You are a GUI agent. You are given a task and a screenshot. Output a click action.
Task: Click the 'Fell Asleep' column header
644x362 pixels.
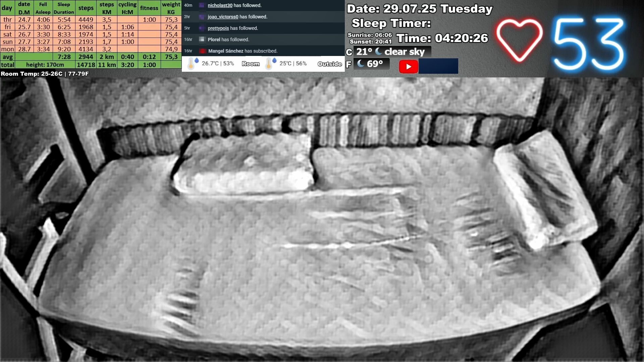(43, 8)
